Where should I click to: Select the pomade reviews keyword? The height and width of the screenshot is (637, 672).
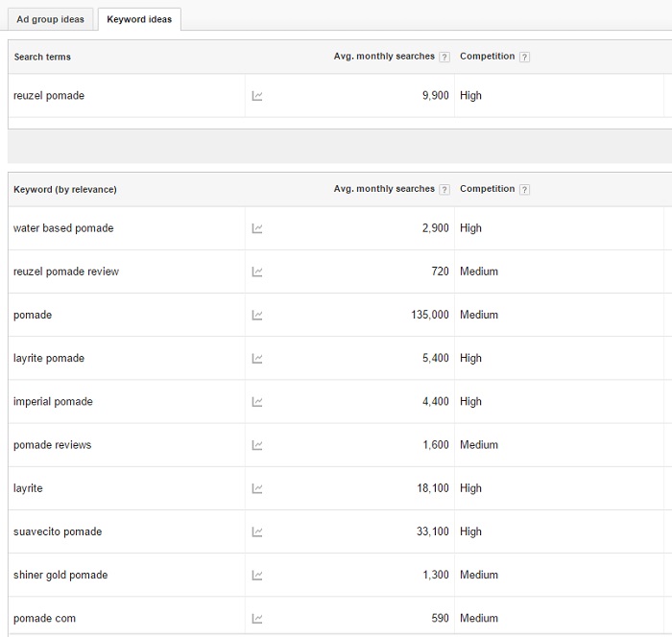[53, 445]
